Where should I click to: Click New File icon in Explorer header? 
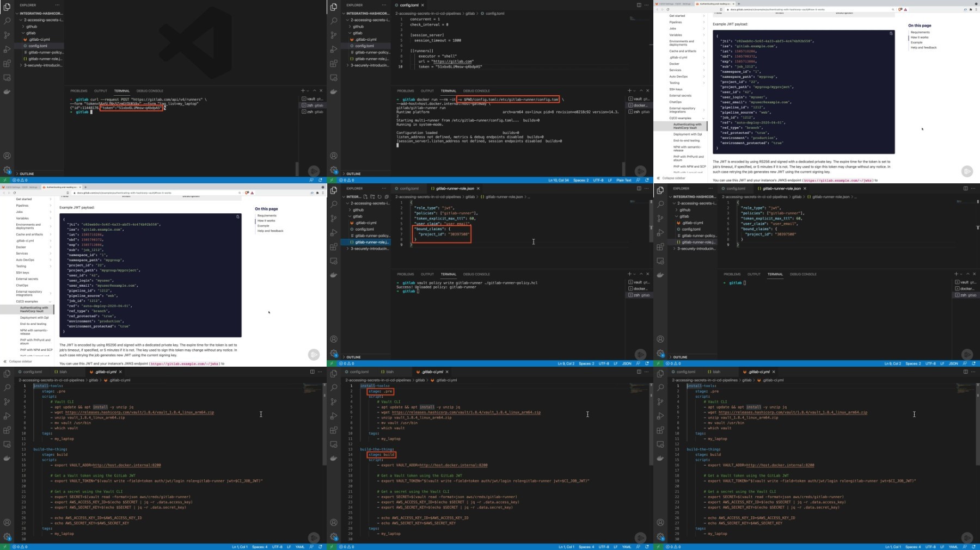pyautogui.click(x=365, y=197)
